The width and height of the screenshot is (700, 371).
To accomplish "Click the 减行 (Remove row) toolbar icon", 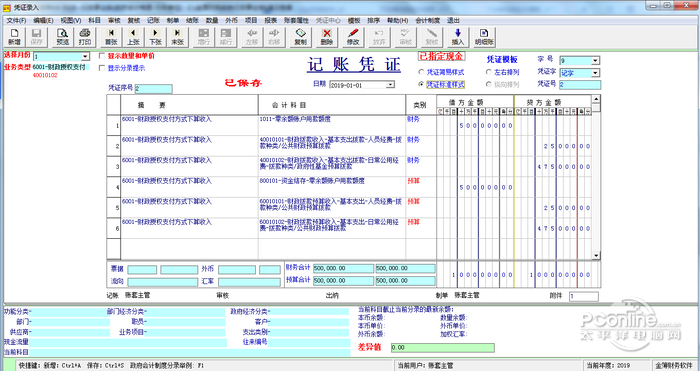I will [225, 37].
